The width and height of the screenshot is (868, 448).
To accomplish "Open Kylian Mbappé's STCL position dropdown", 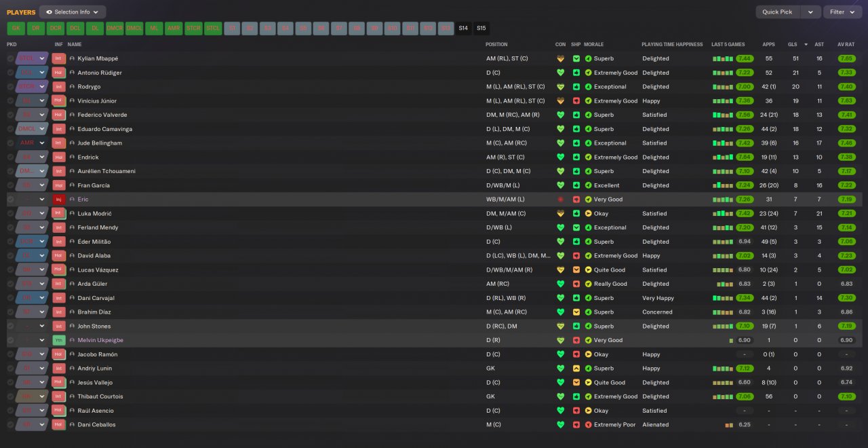I will 33,58.
